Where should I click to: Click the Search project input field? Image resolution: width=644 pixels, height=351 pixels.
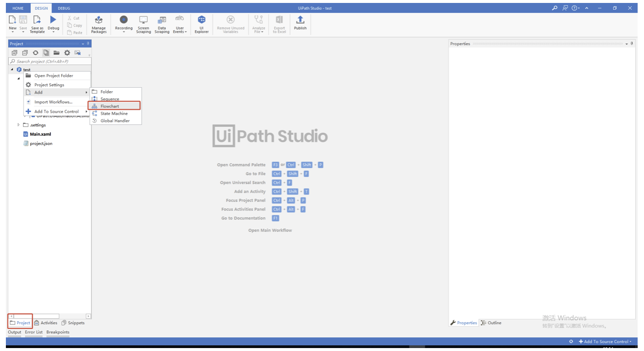tap(50, 61)
